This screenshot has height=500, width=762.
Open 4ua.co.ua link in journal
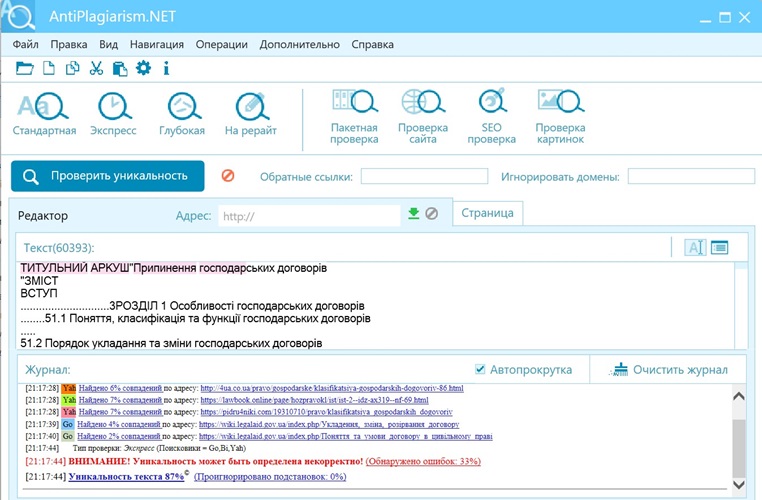[x=332, y=388]
